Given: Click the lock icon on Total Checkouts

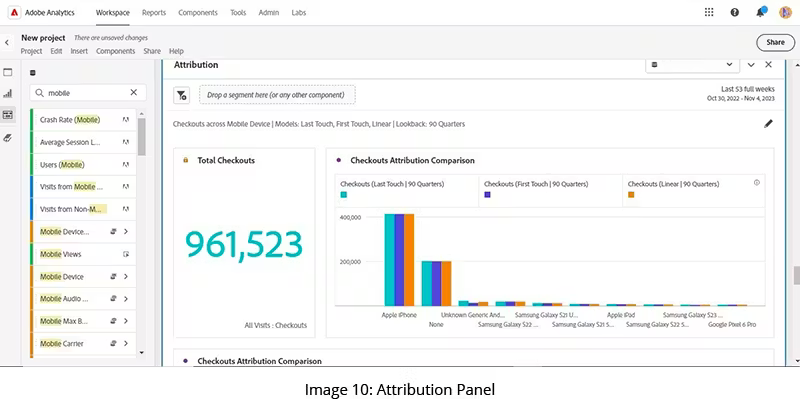Looking at the screenshot, I should (186, 160).
